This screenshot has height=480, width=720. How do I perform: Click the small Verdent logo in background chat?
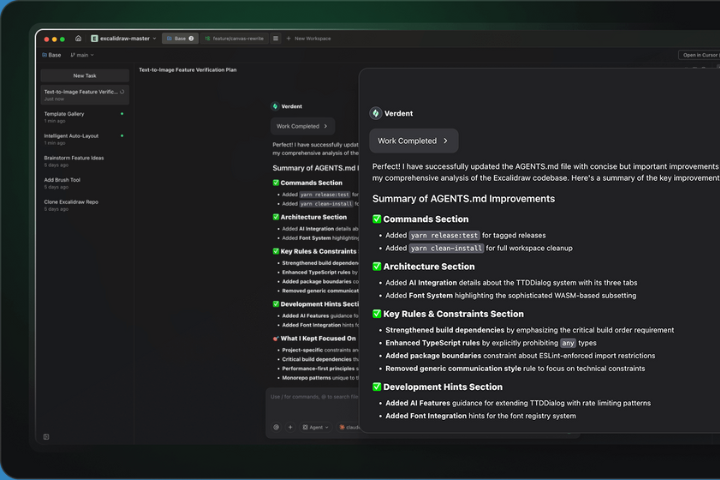275,107
